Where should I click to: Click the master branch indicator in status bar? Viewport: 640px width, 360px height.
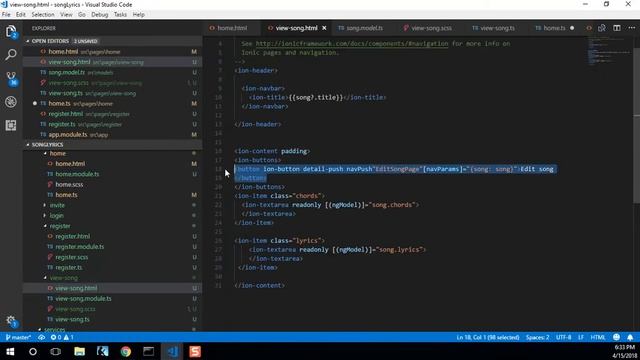[18, 338]
